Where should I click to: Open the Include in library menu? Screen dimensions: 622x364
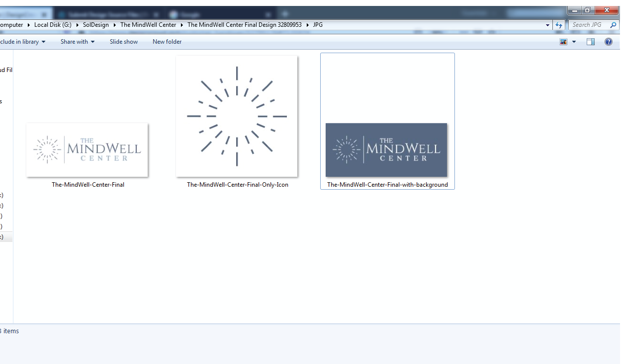pyautogui.click(x=23, y=42)
